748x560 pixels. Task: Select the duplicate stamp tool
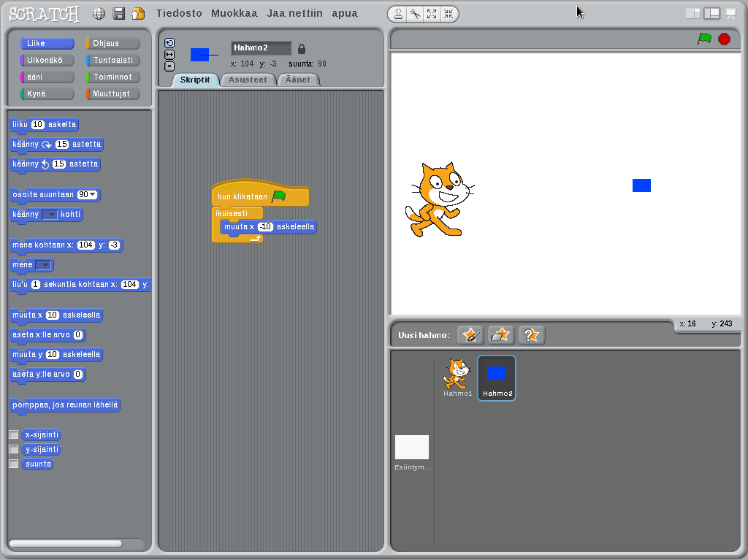(398, 15)
